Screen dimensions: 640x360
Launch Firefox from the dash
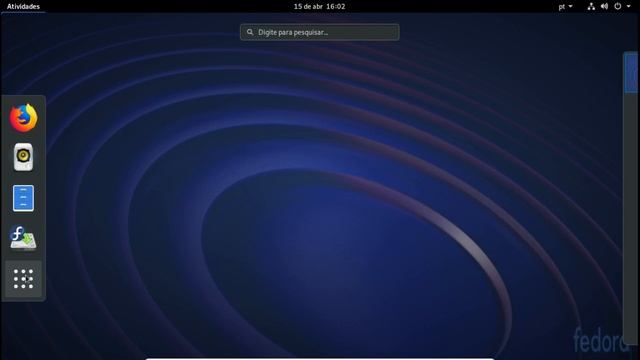[23, 118]
